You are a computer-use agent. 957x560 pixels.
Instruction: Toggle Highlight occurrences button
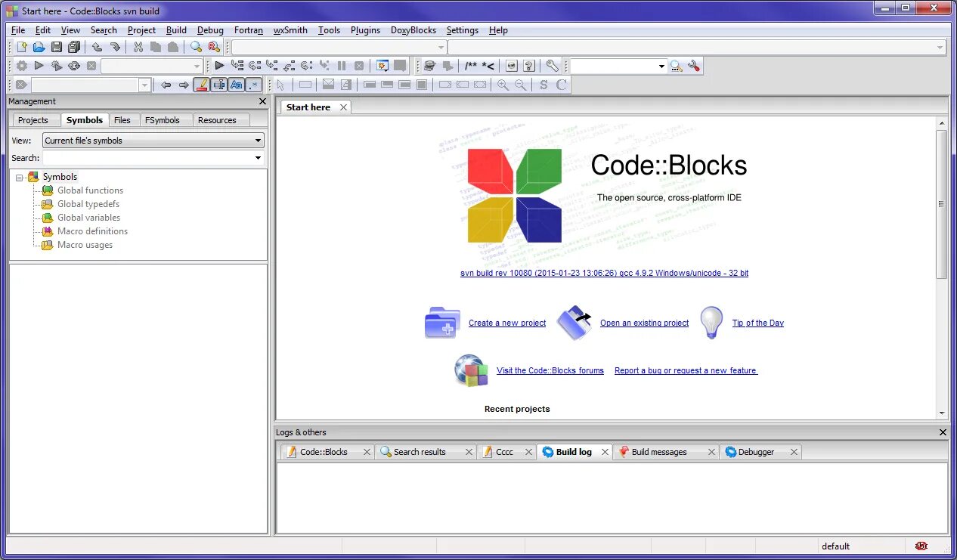(202, 85)
